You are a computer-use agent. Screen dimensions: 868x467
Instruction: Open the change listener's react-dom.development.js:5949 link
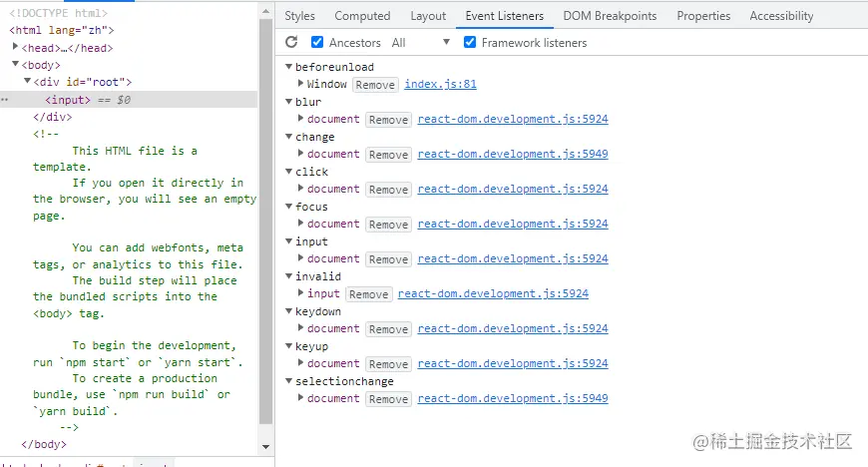pyautogui.click(x=513, y=154)
